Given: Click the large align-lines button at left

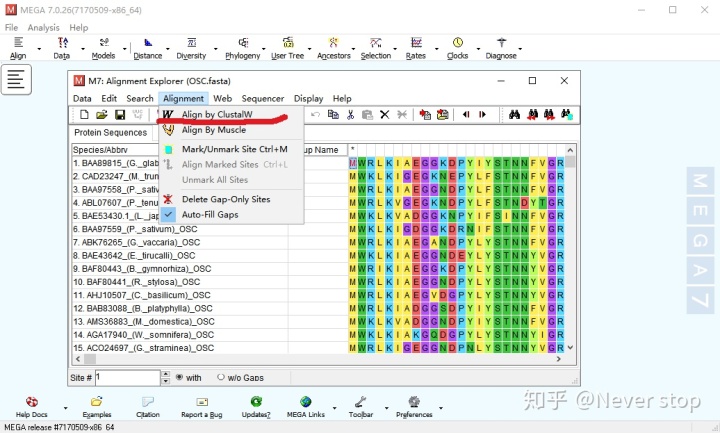Looking at the screenshot, I should pos(16,79).
